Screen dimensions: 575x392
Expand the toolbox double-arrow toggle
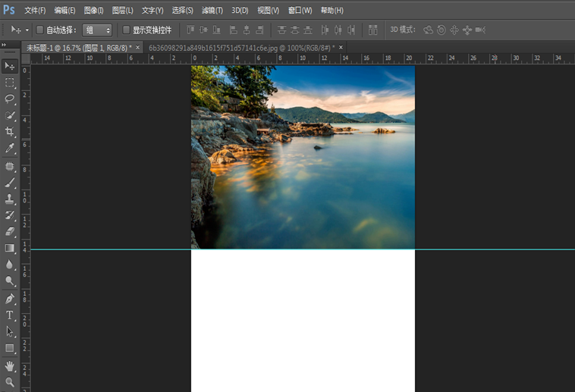tap(4, 45)
